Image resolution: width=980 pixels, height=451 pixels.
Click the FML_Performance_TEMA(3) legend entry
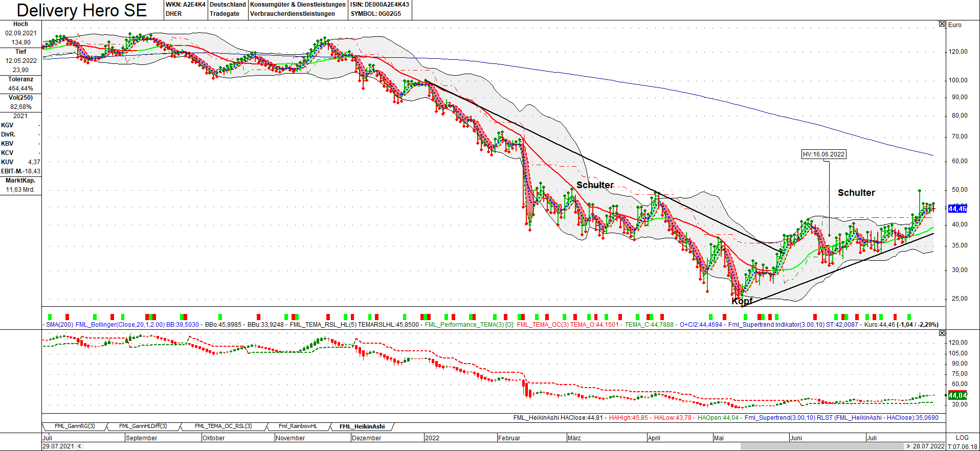point(464,325)
